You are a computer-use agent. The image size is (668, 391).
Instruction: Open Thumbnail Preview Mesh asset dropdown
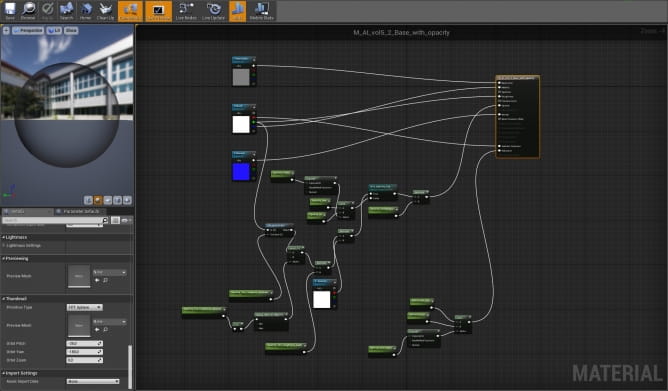tap(109, 322)
